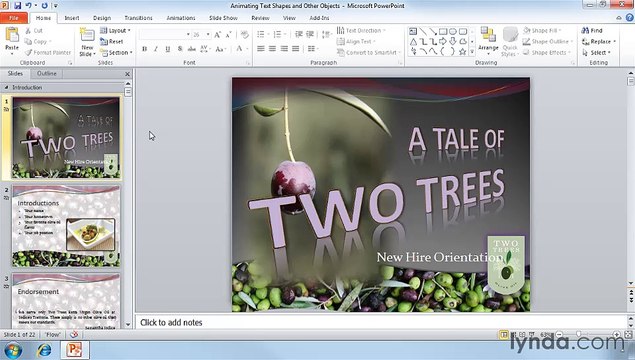Screen dimensions: 635x360
Task: Click Decrease List Level icon
Action: [x=299, y=34]
